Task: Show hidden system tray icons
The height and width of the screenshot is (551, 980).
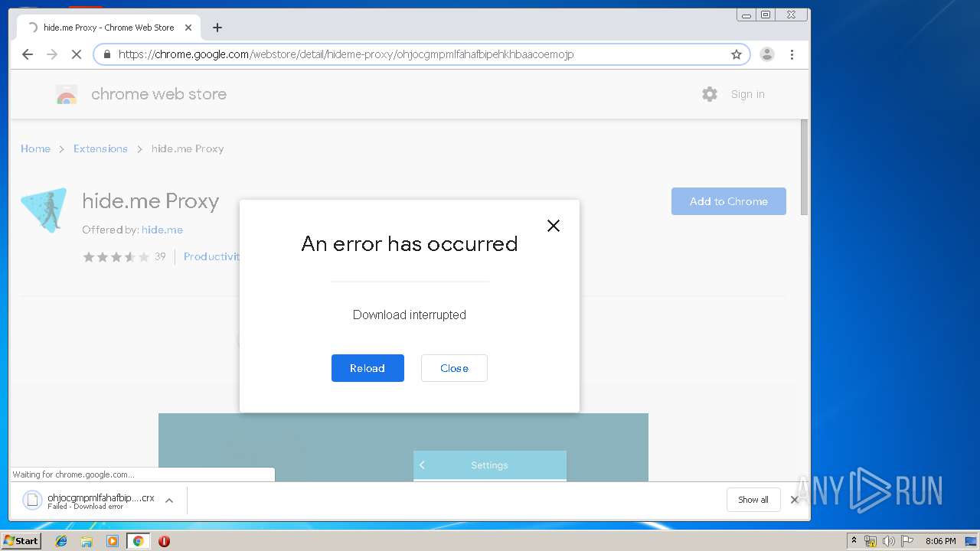Action: 854,541
